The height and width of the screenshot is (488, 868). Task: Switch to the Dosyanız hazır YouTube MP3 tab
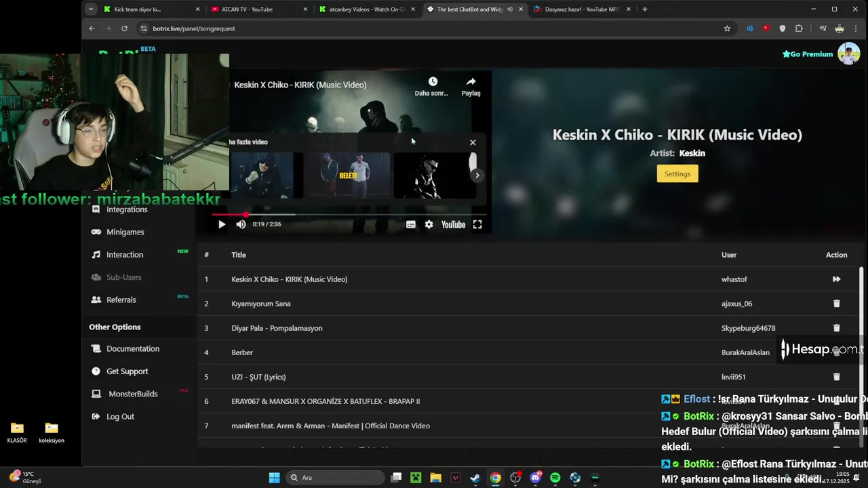582,9
